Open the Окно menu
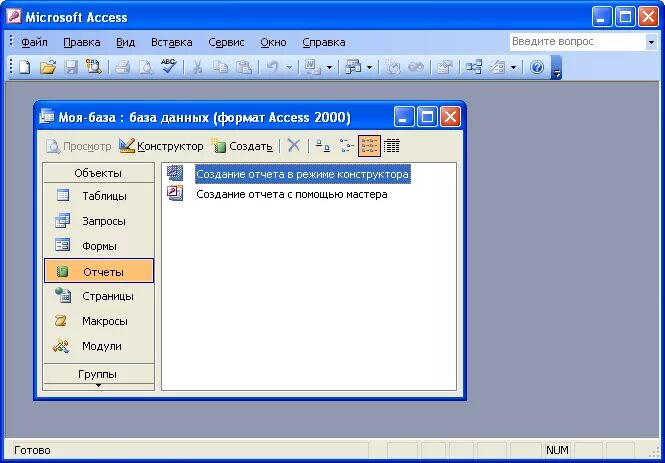Image resolution: width=665 pixels, height=463 pixels. coord(273,42)
